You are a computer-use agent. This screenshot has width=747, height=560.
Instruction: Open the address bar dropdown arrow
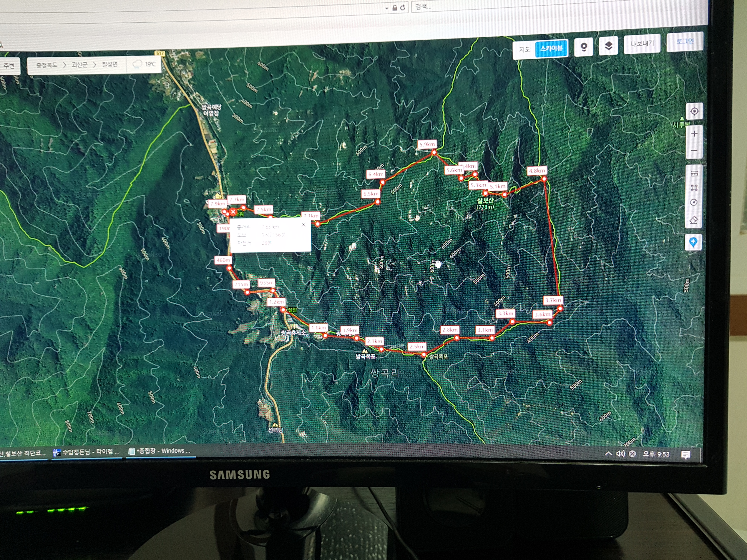[x=387, y=9]
